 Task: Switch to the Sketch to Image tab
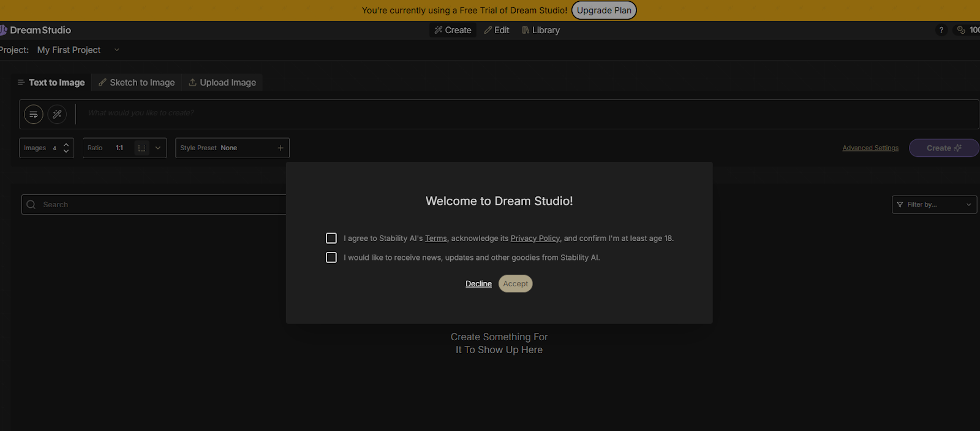tap(137, 83)
